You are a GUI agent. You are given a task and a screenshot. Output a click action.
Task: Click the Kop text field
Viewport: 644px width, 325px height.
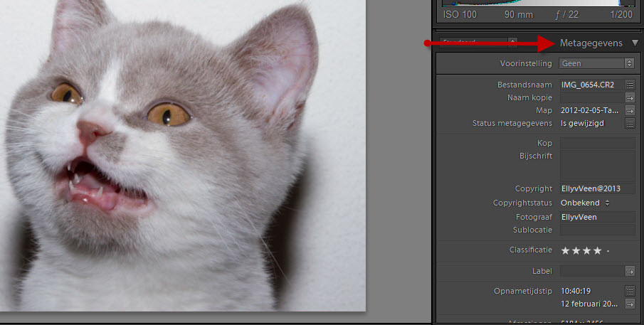597,143
